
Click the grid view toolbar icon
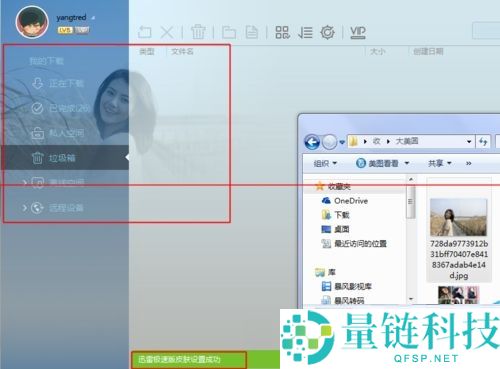tap(282, 32)
